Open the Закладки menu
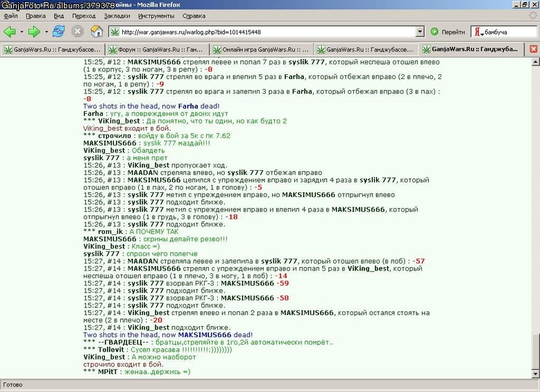Viewport: 540px width, 392px height. point(117,16)
